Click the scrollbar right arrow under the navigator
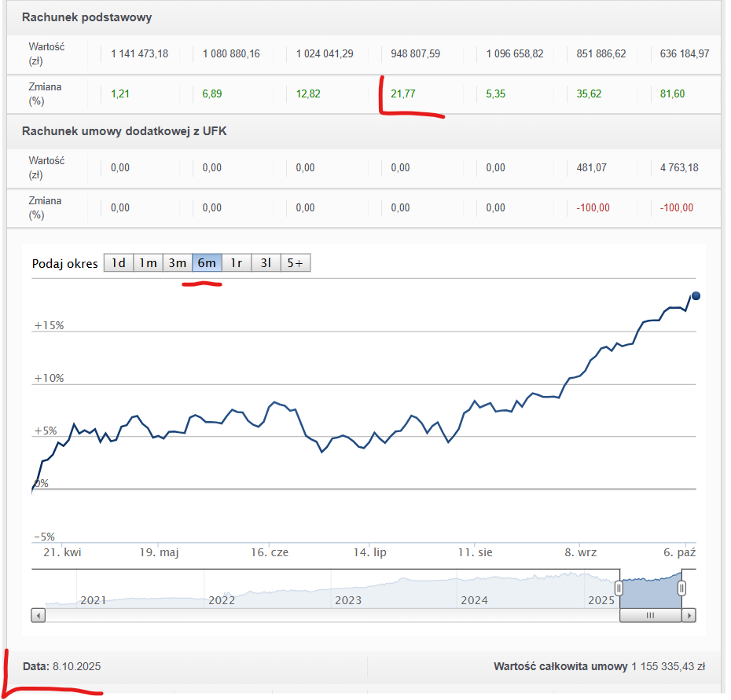This screenshot has height=700, width=731. (689, 616)
